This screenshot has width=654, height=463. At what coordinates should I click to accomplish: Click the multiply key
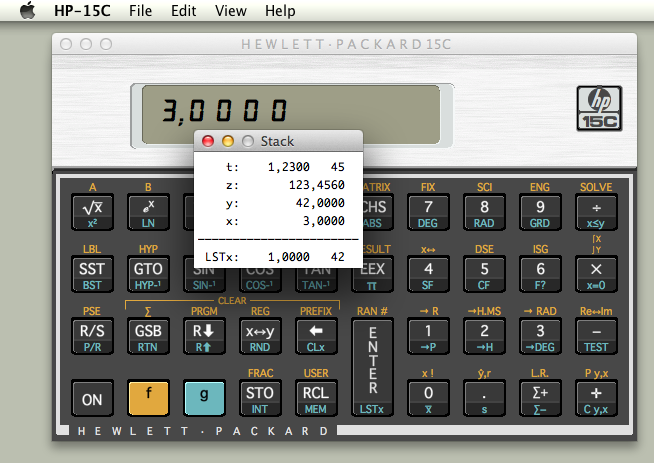point(596,274)
